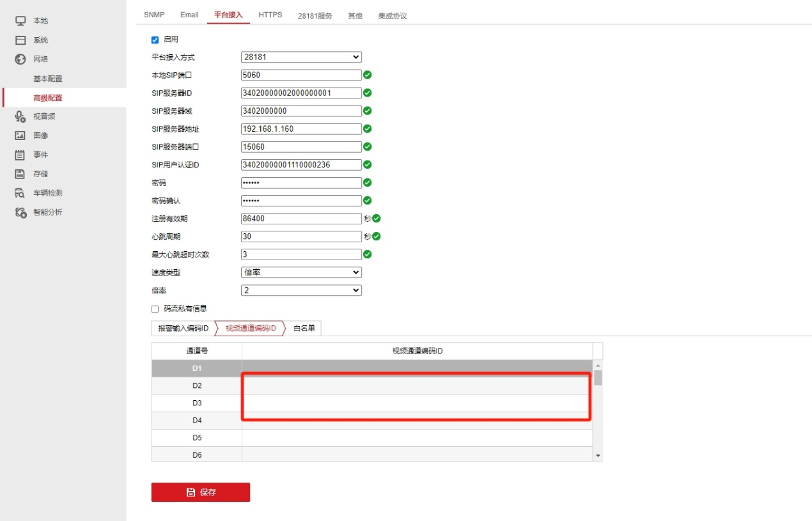Open the 倍率 value dropdown
Image resolution: width=812 pixels, height=521 pixels.
click(301, 290)
